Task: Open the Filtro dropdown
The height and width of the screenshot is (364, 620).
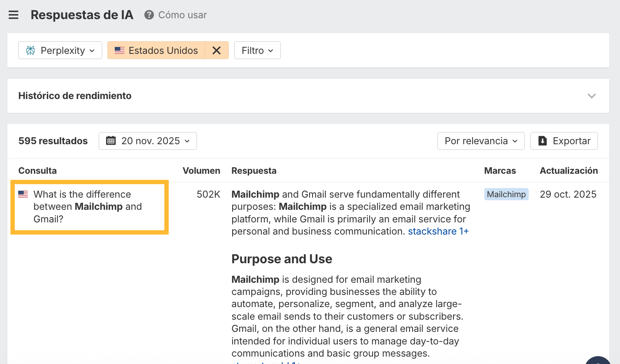Action: tap(257, 50)
